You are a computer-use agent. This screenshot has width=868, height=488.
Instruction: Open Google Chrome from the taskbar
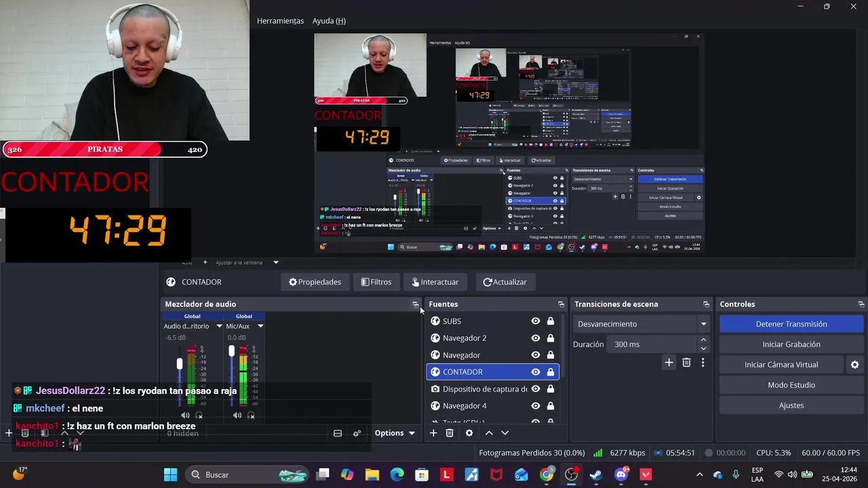pyautogui.click(x=547, y=474)
